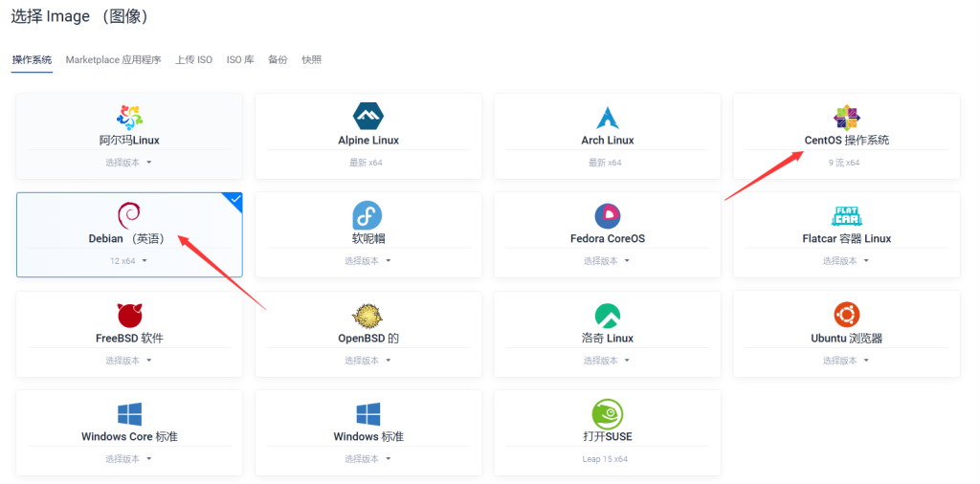Click the 最新 x64 text under Arch Linux
Viewport: 980px width, 484px height.
pos(605,163)
